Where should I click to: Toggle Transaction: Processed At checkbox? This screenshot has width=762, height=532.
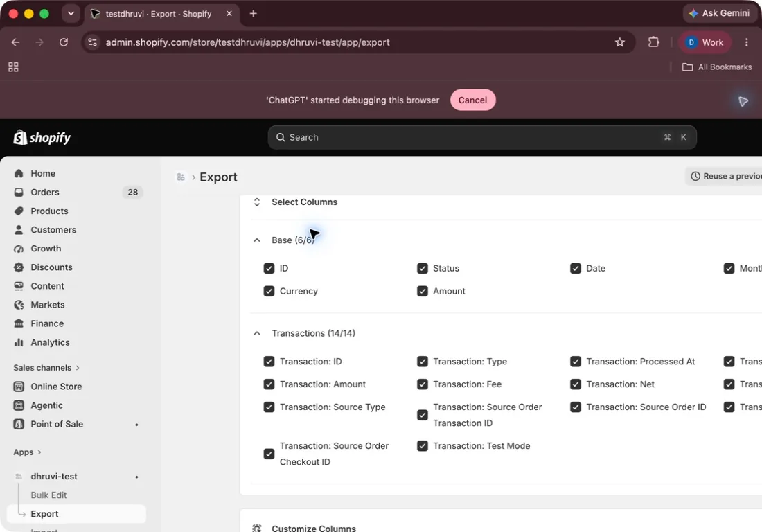pos(576,362)
